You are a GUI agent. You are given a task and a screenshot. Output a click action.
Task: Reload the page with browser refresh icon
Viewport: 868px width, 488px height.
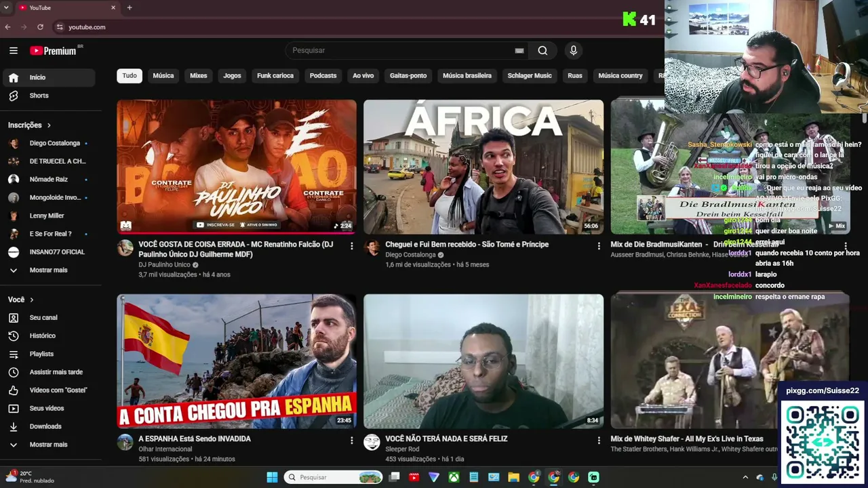click(40, 27)
